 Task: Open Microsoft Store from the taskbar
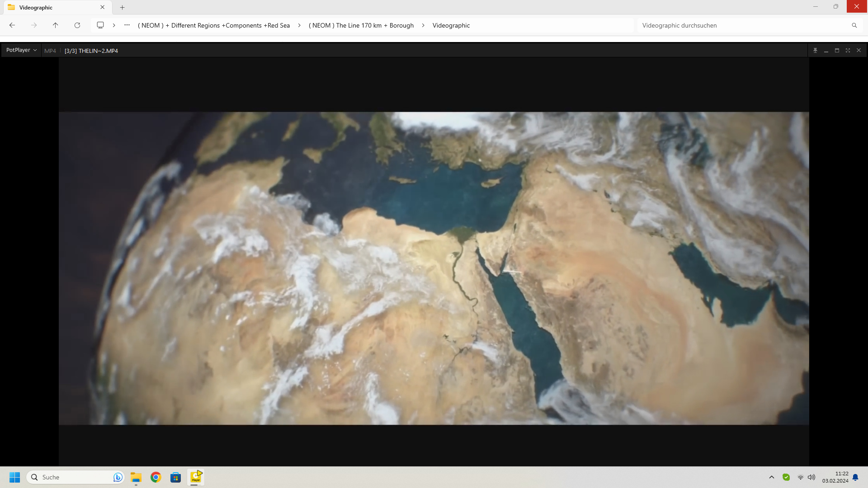176,477
